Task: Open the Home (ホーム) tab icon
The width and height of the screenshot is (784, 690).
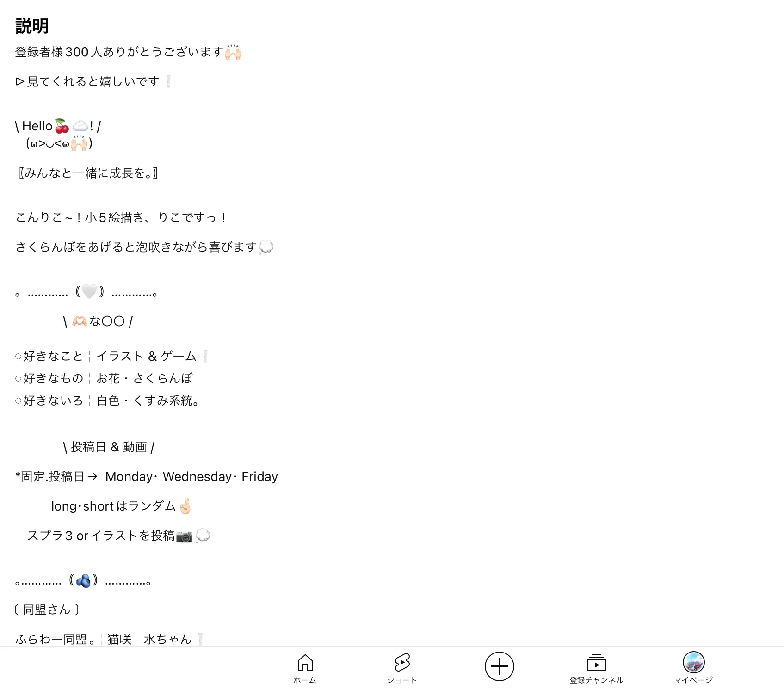Action: tap(305, 662)
